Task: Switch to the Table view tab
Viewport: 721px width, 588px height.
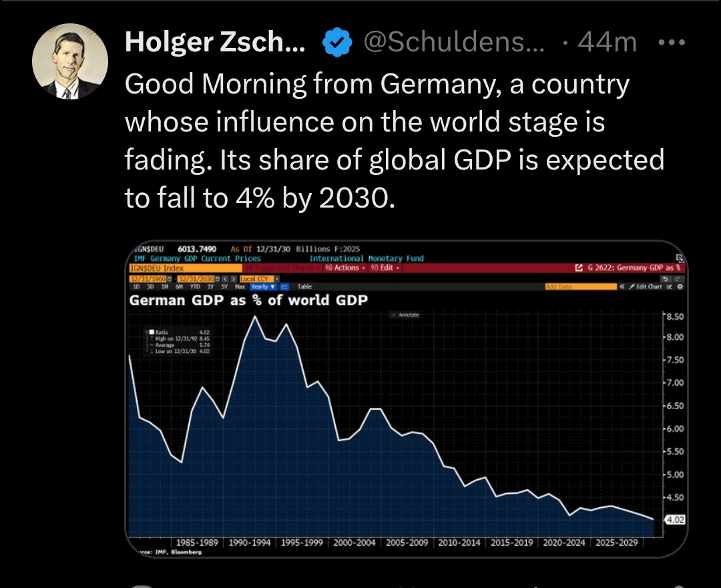Action: (x=304, y=286)
